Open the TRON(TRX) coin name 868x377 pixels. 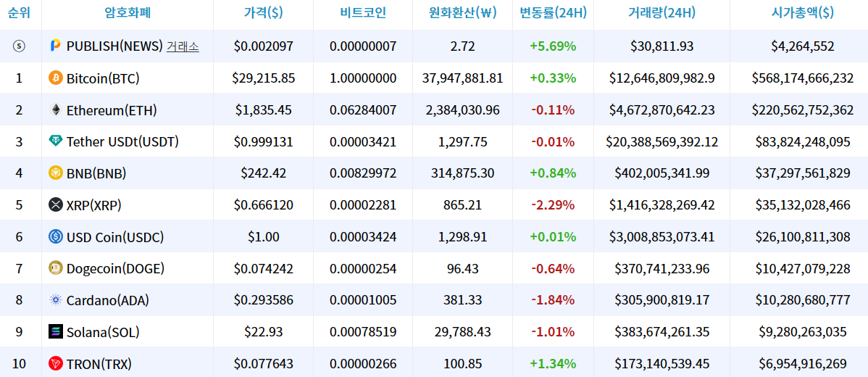[99, 364]
